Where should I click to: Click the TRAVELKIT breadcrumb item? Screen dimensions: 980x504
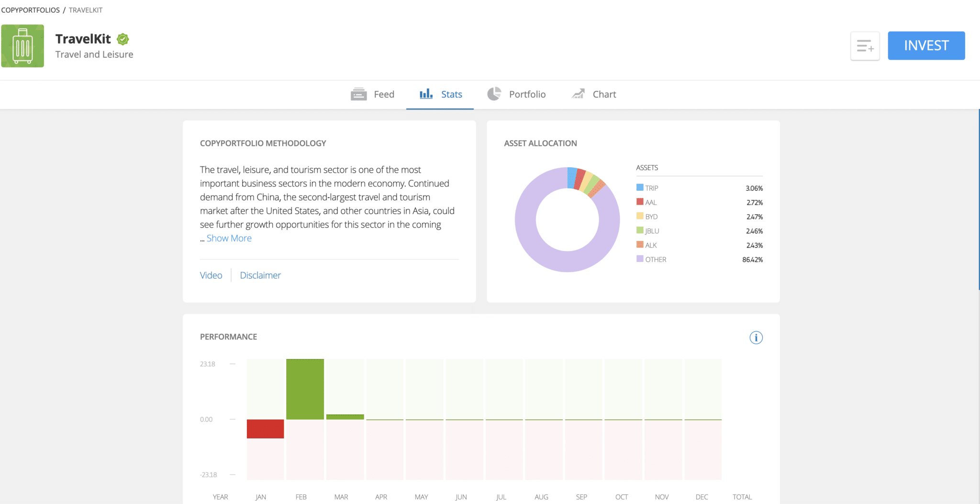coord(86,10)
